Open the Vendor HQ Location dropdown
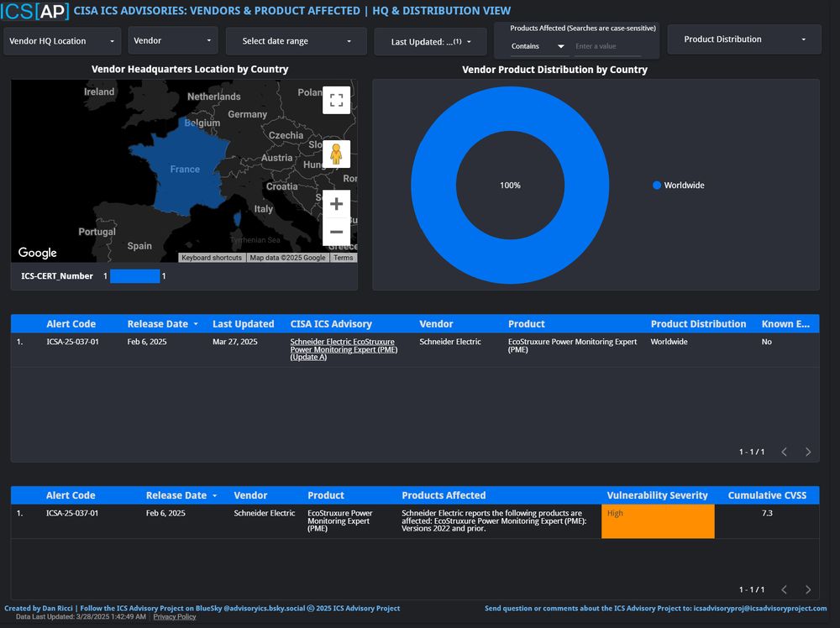Image resolution: width=840 pixels, height=628 pixels. [x=62, y=40]
